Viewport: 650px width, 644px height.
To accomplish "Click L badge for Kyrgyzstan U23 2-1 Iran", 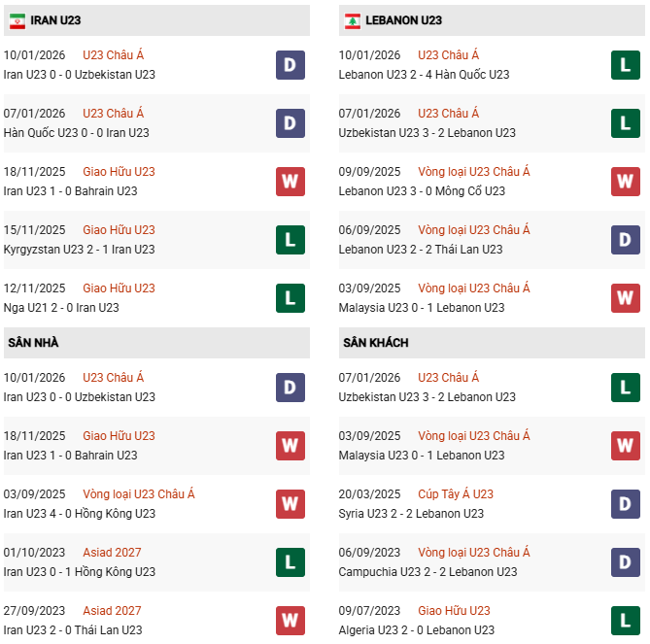I will tap(290, 240).
